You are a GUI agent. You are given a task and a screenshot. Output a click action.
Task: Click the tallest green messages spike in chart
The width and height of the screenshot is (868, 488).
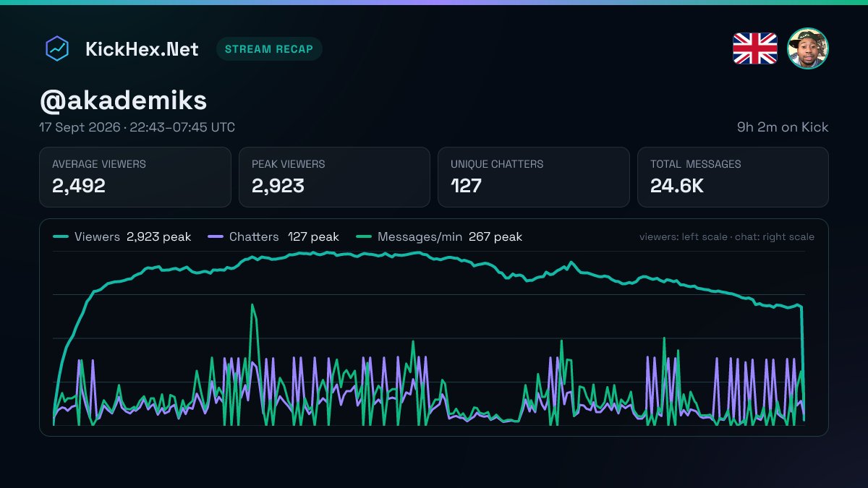point(252,306)
